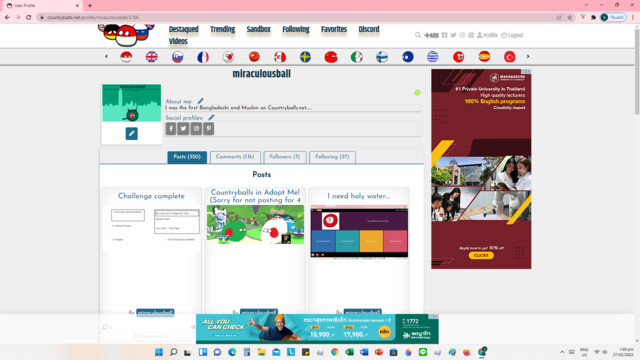
Task: Select the Sweden countryball icon
Action: coord(305,57)
